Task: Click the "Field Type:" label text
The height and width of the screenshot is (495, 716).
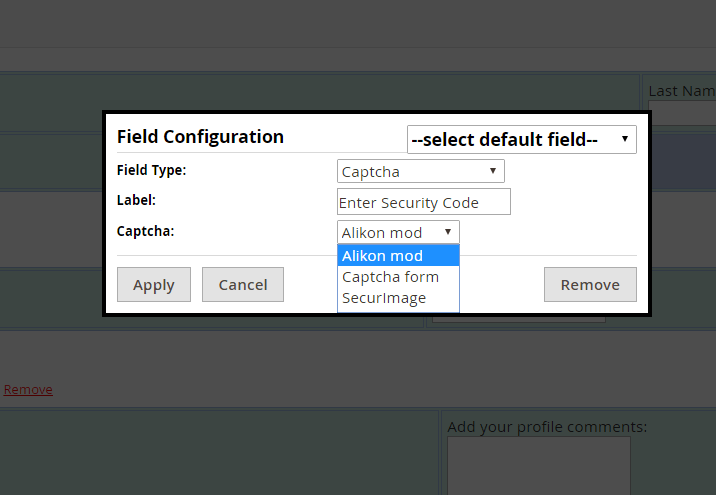Action: pyautogui.click(x=152, y=170)
